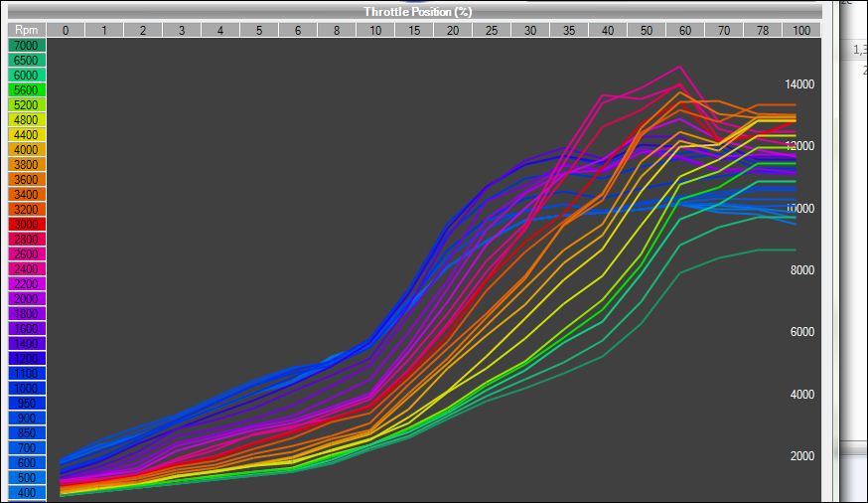
Task: Click the Rpm column header cell
Action: (x=27, y=30)
